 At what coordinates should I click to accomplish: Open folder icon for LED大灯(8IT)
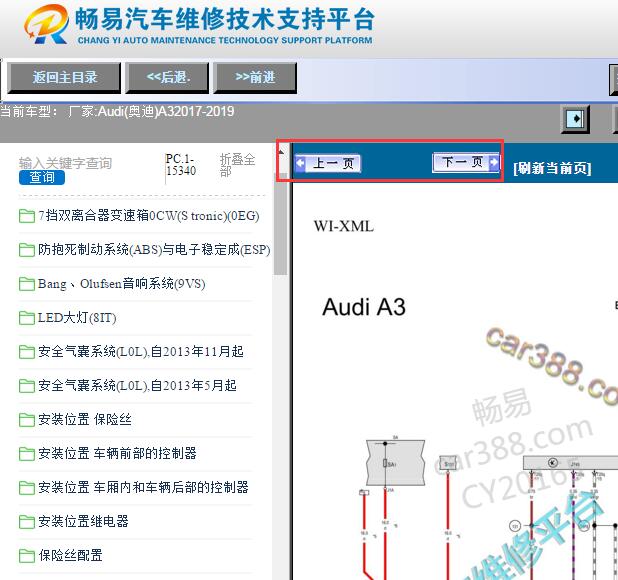point(26,318)
